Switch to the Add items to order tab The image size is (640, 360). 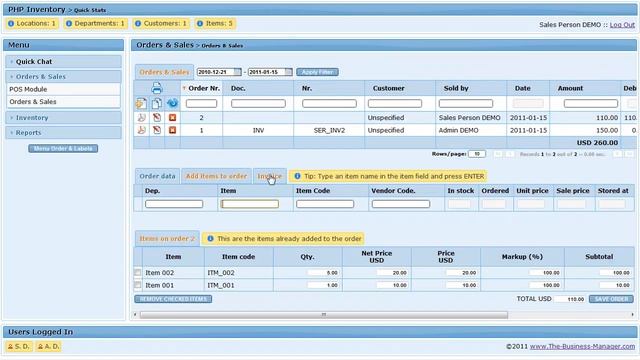(216, 176)
